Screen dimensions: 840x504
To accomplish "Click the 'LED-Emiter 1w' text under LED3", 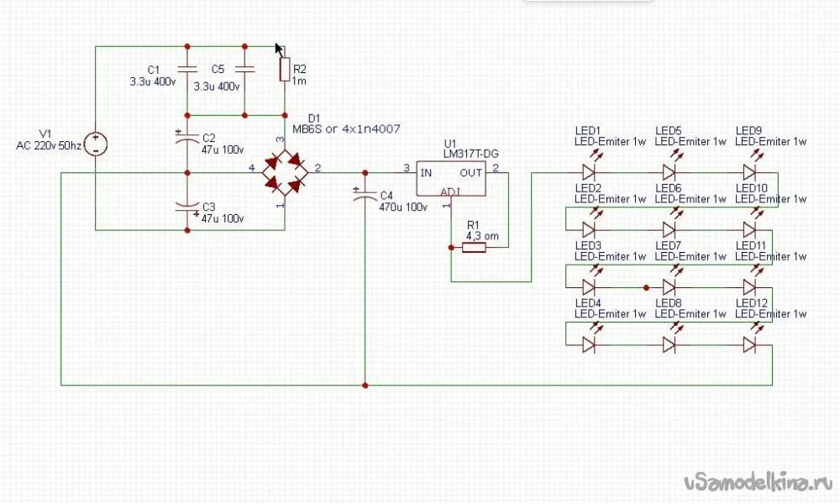I will pyautogui.click(x=610, y=256).
